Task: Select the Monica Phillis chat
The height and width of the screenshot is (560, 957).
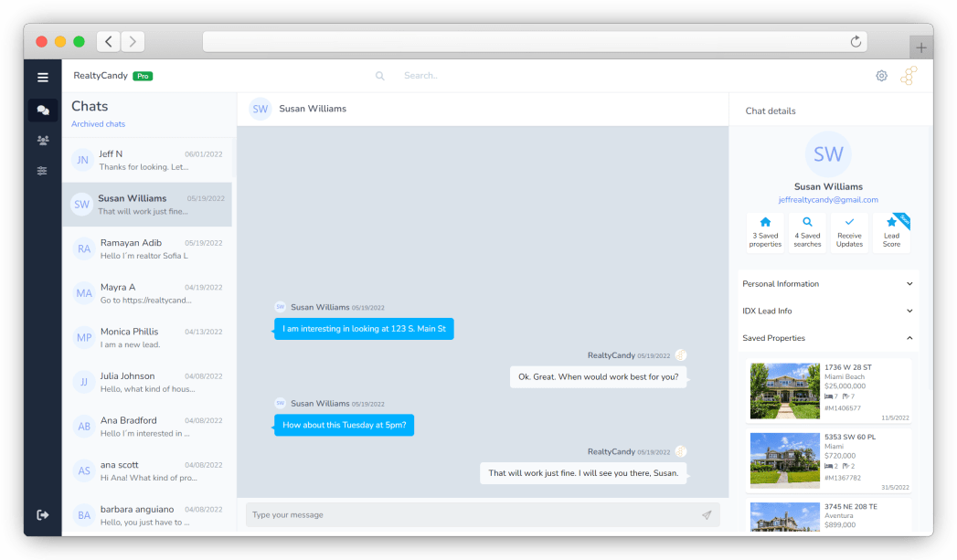Action: coord(146,337)
